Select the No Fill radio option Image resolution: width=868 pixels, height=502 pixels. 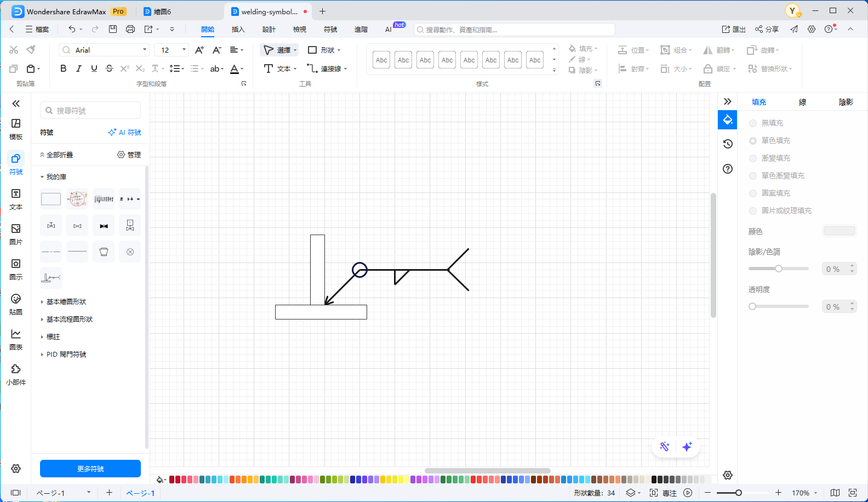tap(753, 123)
